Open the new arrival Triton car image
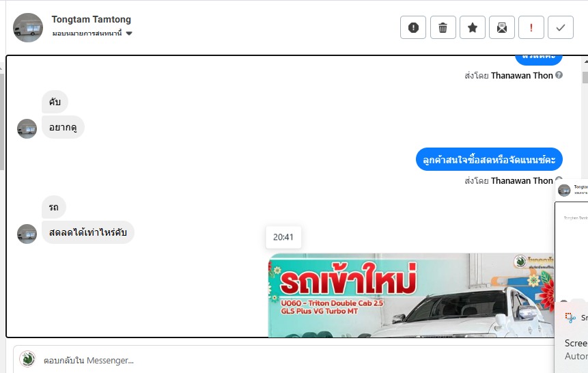The height and width of the screenshot is (373, 588). (411, 295)
